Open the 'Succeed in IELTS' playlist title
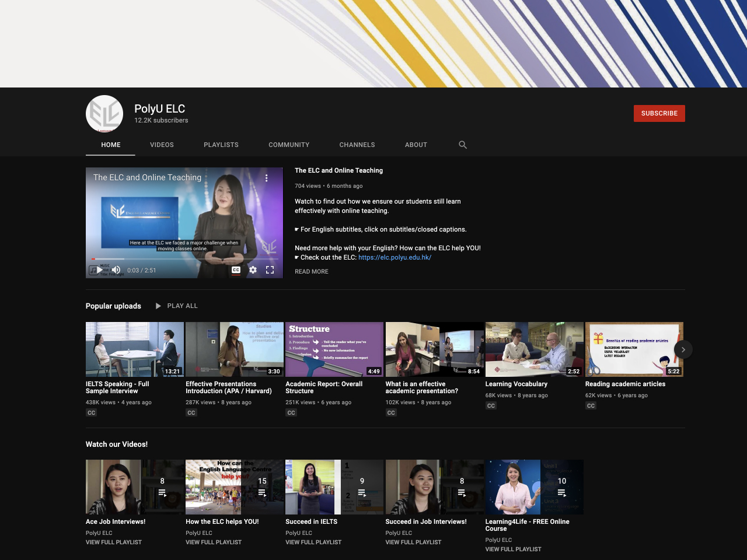747x560 pixels. [x=312, y=521]
